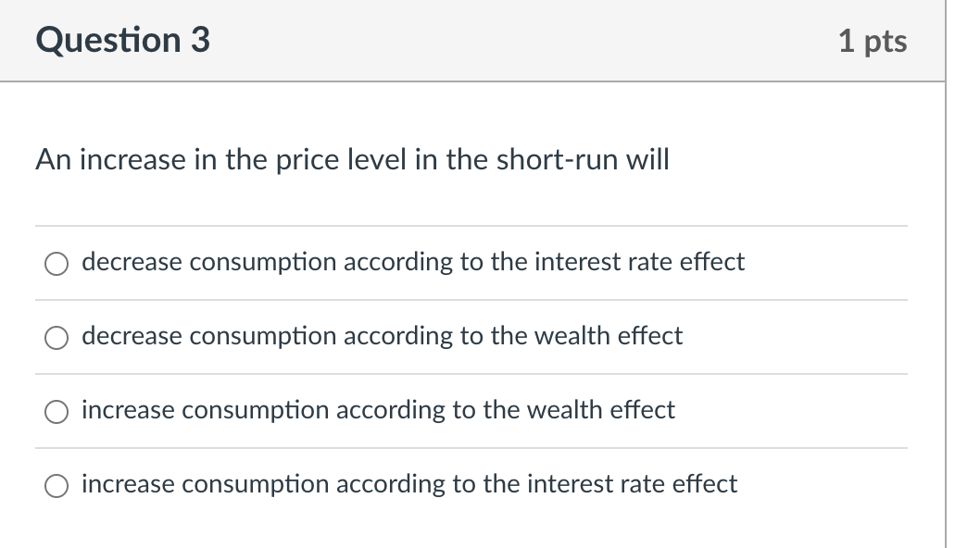Click the answer text mentioning wealth effect decrease
The image size is (980, 548).
point(382,337)
